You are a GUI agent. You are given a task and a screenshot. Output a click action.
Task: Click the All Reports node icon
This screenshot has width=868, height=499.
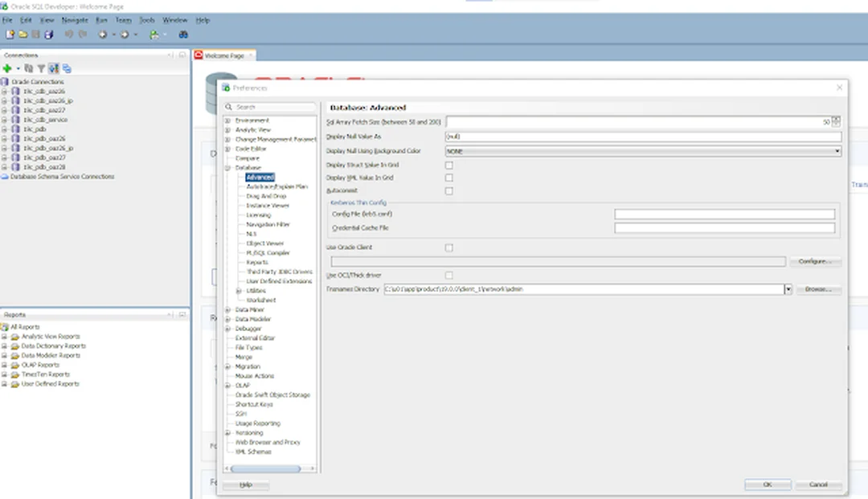coord(5,327)
